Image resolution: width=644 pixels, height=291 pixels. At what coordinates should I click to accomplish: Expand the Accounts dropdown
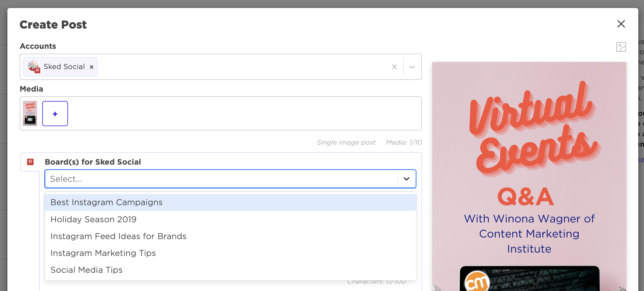click(x=412, y=67)
